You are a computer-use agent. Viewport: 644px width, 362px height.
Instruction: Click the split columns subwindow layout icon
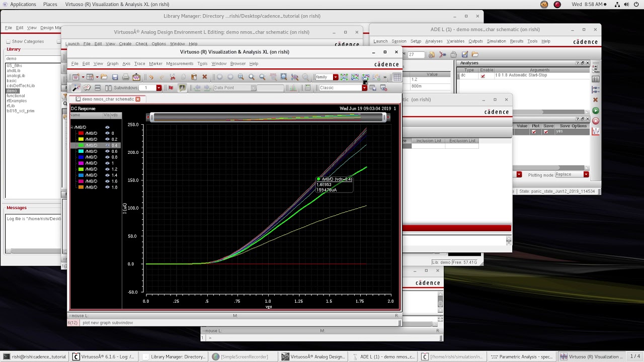click(108, 87)
